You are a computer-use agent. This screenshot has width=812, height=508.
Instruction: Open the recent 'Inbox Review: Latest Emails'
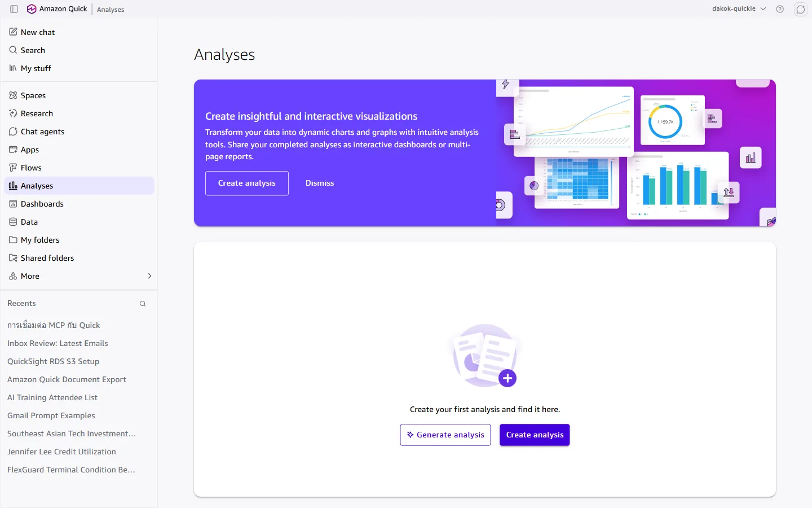pos(58,343)
